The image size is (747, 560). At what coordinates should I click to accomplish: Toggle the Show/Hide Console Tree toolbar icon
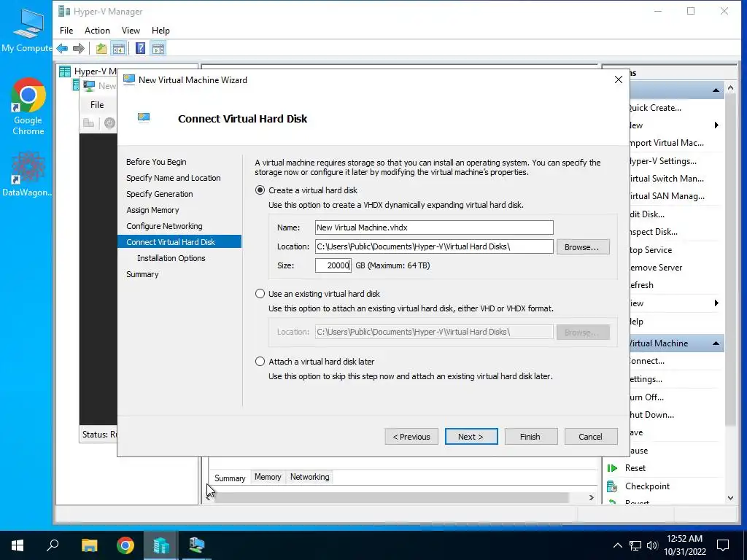pos(119,48)
